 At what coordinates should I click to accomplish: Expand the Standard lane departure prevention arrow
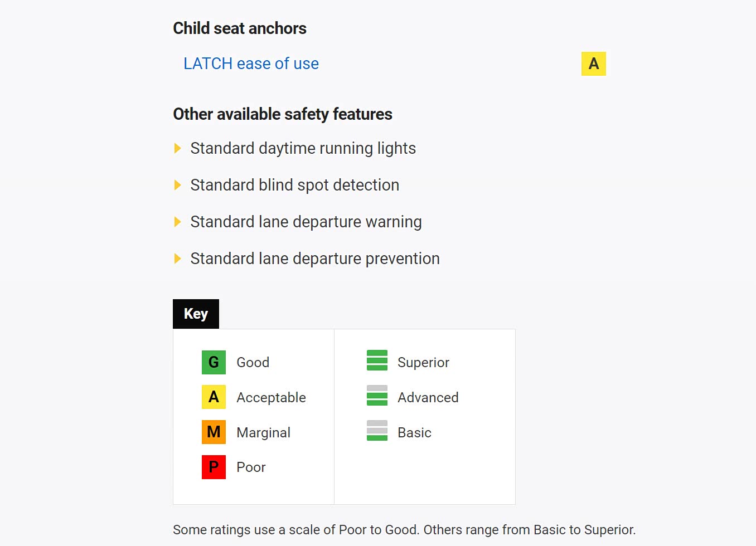pos(178,259)
